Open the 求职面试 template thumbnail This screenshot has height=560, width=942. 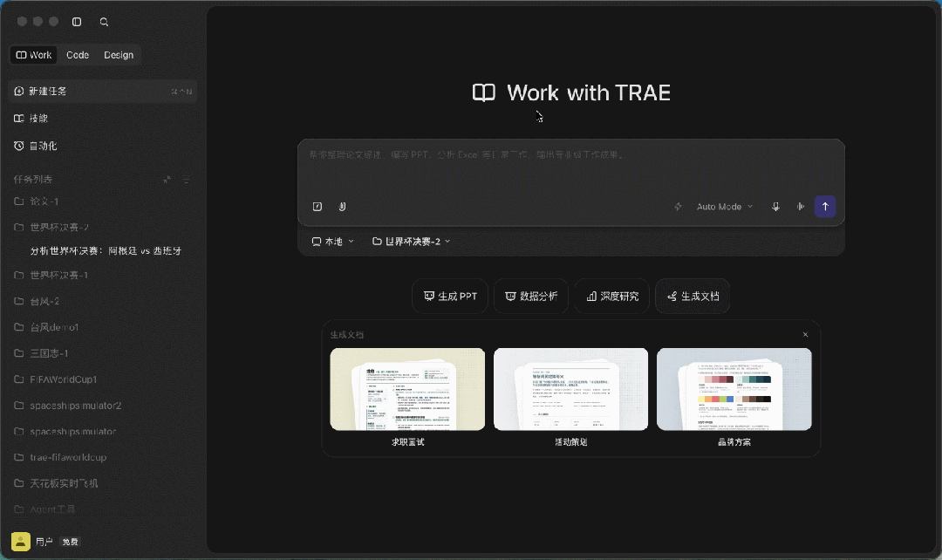point(407,389)
